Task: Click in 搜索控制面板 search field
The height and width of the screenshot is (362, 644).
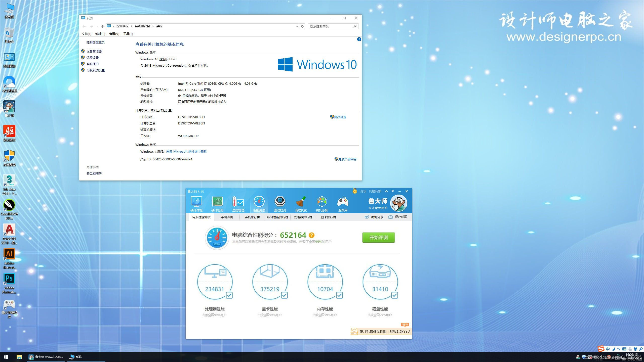Action: (333, 26)
